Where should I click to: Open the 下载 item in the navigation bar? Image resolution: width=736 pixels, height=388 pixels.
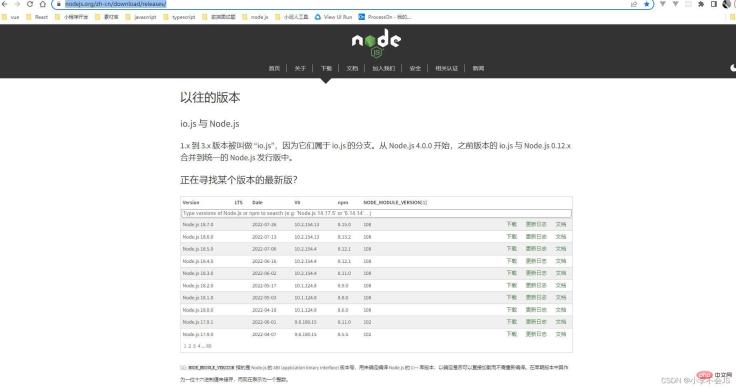coord(326,68)
